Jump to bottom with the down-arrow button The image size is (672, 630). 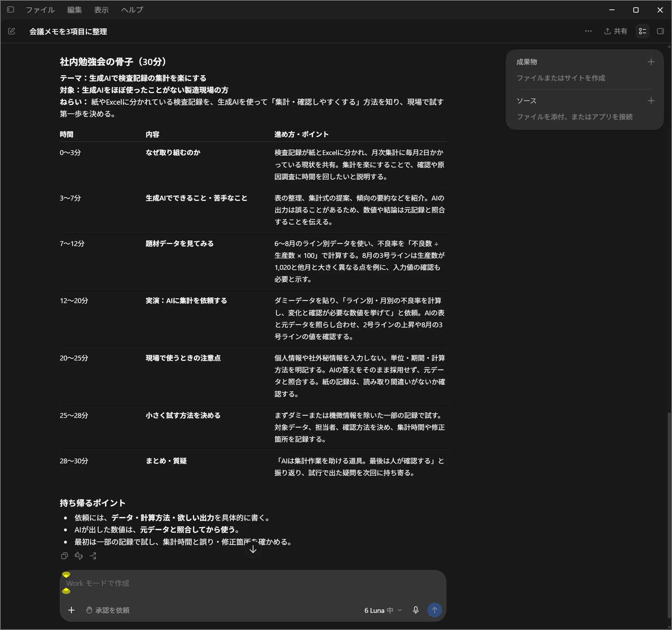(x=253, y=549)
